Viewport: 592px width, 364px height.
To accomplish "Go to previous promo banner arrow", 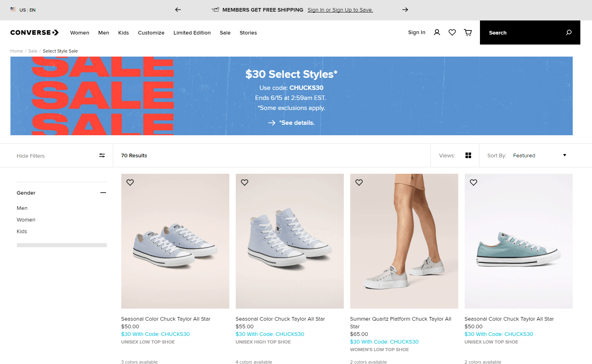I will (178, 10).
